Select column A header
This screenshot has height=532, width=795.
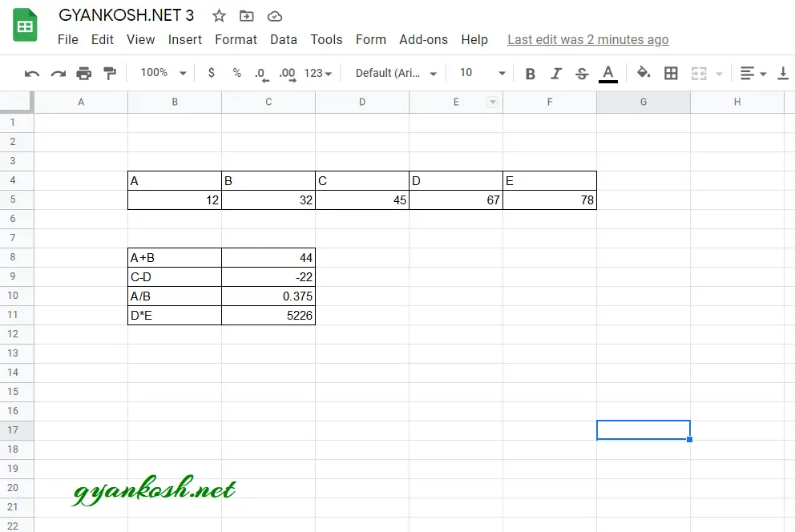81,102
